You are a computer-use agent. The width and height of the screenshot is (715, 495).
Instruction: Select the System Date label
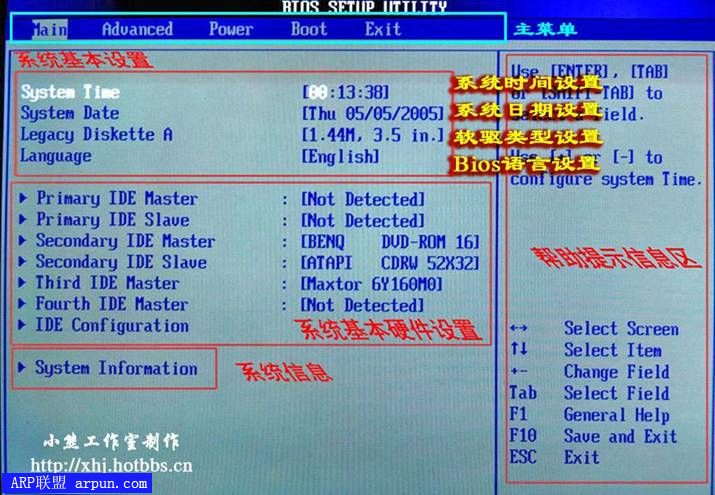70,113
